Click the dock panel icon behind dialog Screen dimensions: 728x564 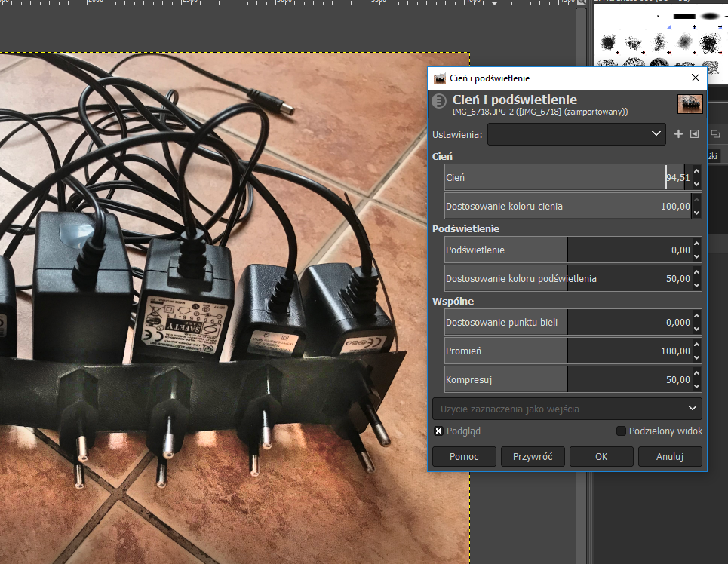click(715, 134)
